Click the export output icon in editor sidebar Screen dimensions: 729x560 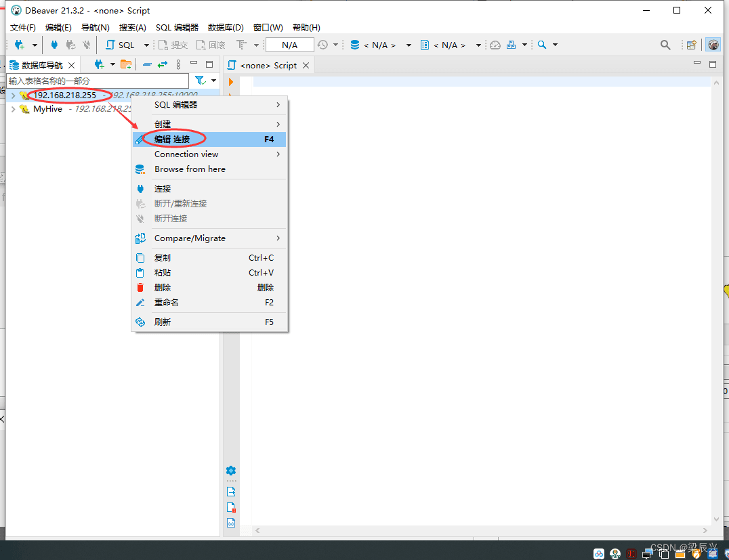click(231, 492)
